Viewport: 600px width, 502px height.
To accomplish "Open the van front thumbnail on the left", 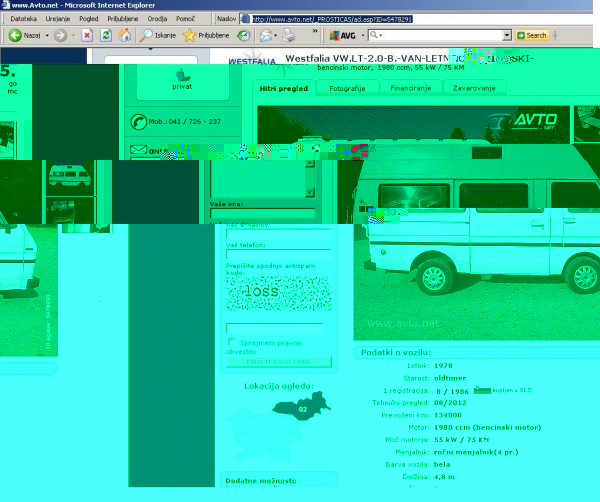I will coord(70,177).
